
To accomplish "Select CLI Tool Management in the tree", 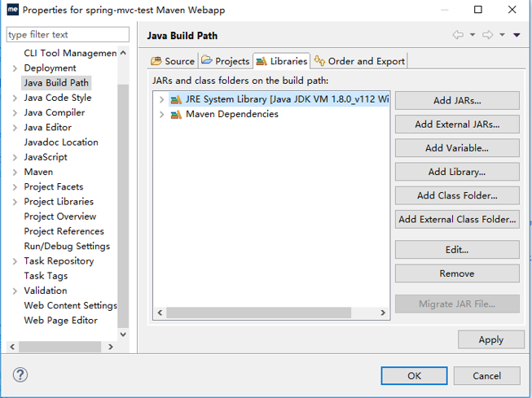I will 70,53.
